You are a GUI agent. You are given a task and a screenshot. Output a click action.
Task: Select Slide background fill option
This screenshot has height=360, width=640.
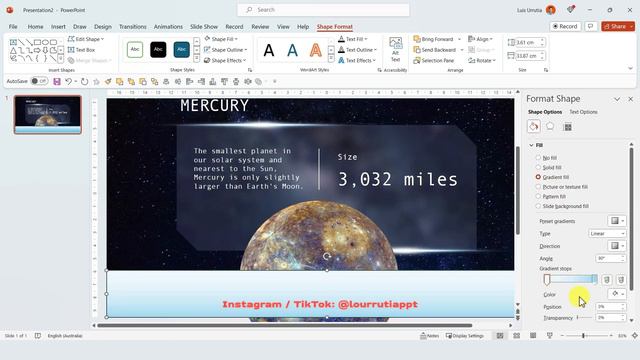point(562,206)
